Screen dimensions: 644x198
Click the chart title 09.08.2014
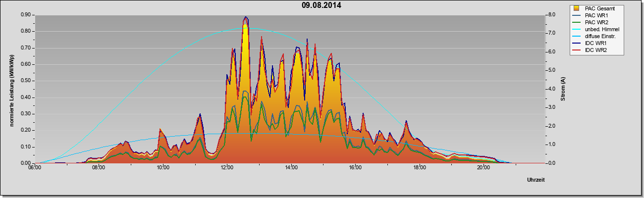coord(321,5)
